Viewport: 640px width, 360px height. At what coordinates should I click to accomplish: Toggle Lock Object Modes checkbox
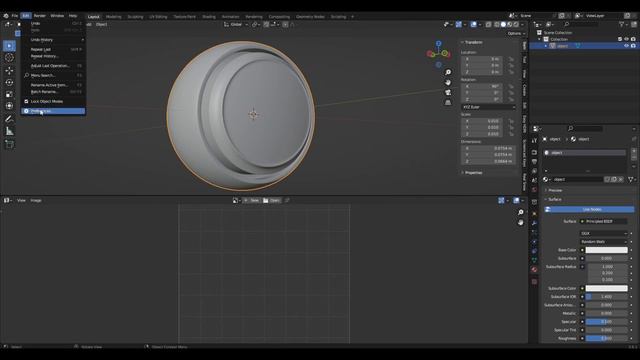[26, 101]
